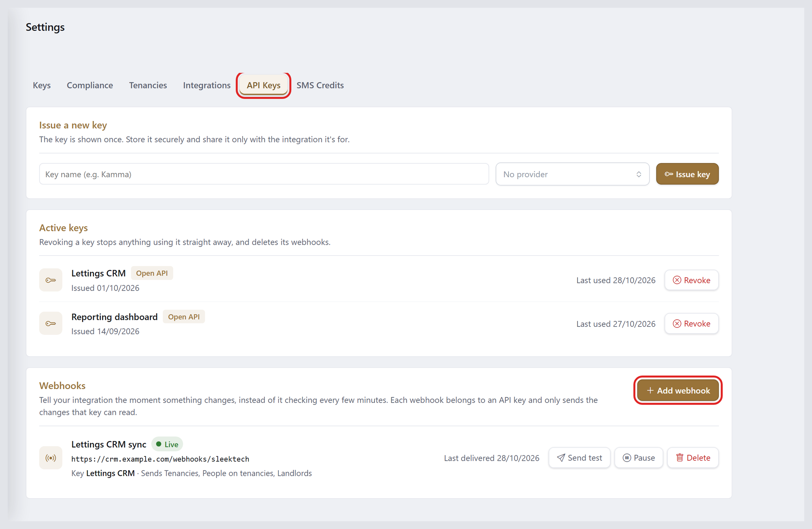Click "Last used 28/10/2026" text
The width and height of the screenshot is (812, 529).
[615, 280]
